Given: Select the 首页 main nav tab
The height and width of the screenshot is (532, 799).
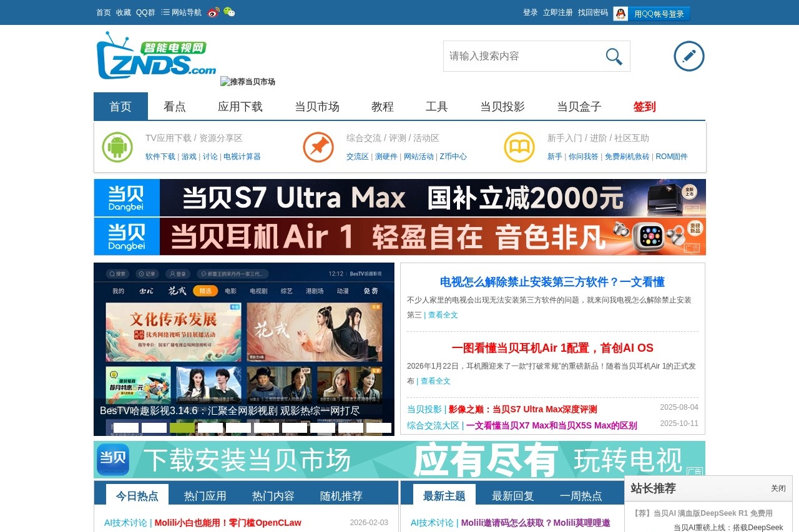Looking at the screenshot, I should pyautogui.click(x=120, y=107).
